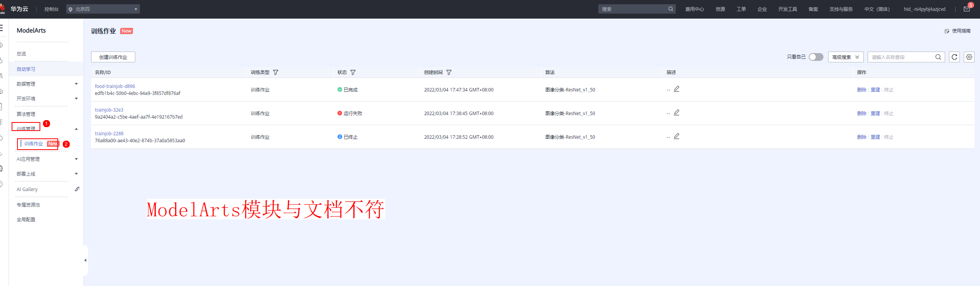Screen dimensions: 980x286
Task: Rebuild the trainjob-32e3 job
Action: pos(875,114)
